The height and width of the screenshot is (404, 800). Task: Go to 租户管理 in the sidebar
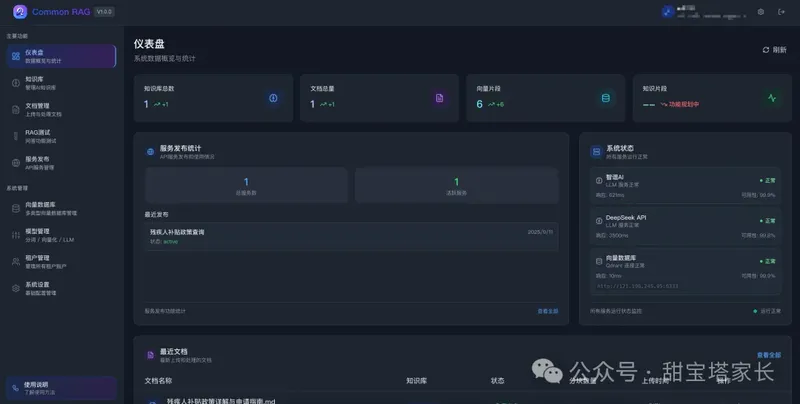pos(61,262)
